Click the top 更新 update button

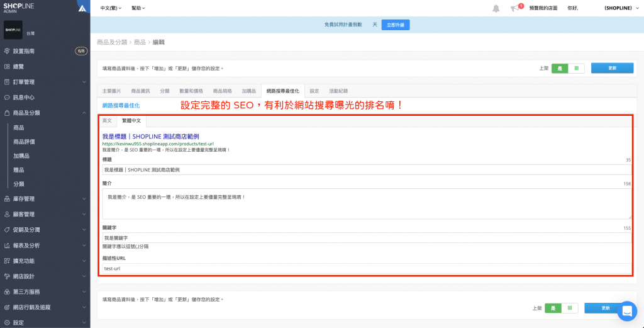pos(612,68)
